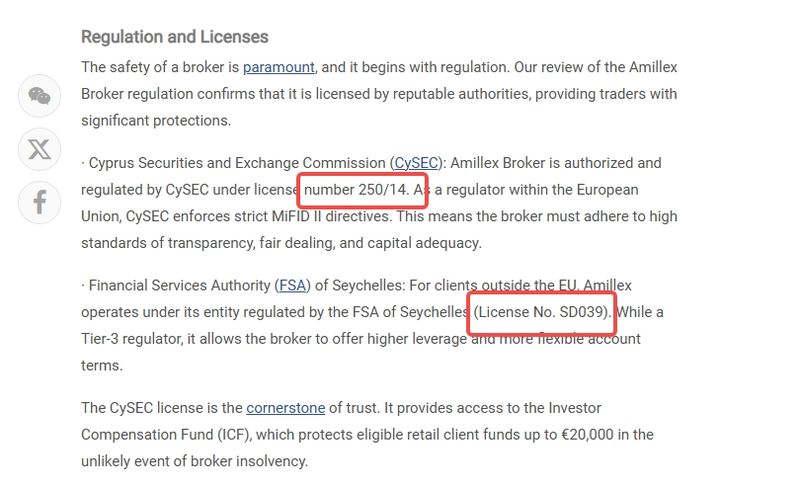Click the 'cornerstone' link
The width and height of the screenshot is (800, 492).
[x=286, y=408]
